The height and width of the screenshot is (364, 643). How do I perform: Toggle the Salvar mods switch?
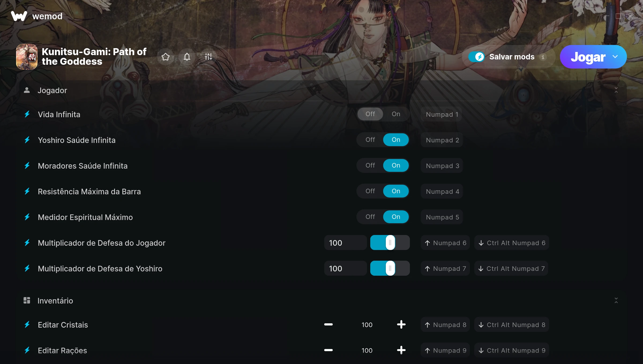pyautogui.click(x=476, y=57)
